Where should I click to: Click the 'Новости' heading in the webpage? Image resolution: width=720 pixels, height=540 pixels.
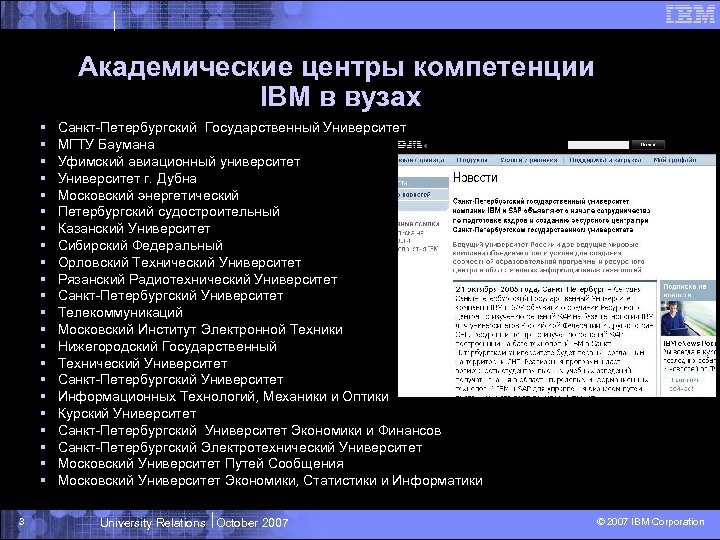pos(475,177)
